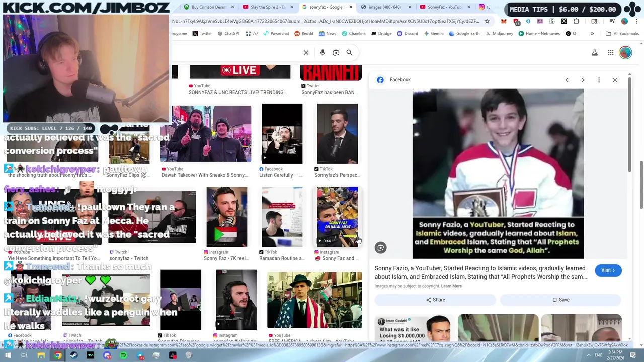The image size is (644, 362).
Task: Open the ChatGPT bookmark
Action: [x=228, y=34]
